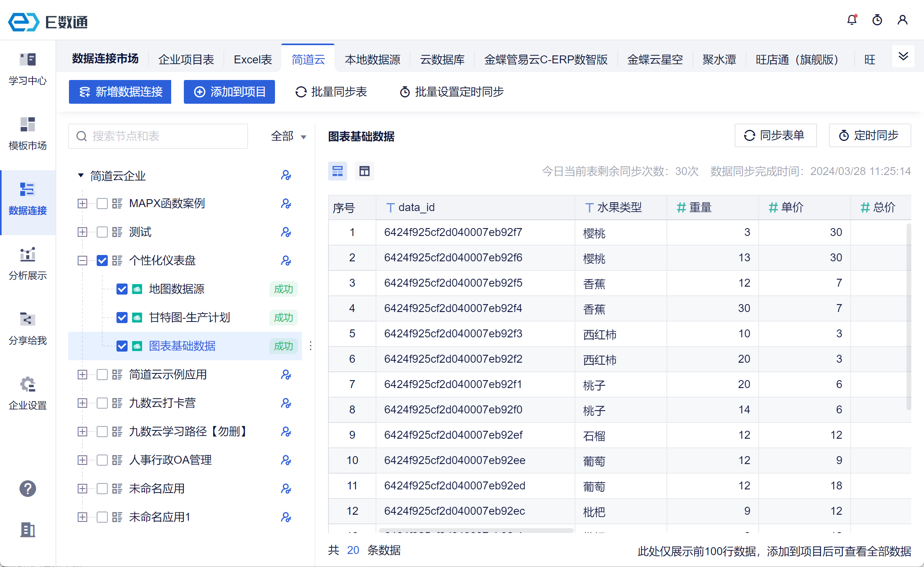Go to 模板市场 sidebar icon
The height and width of the screenshot is (567, 924).
[28, 134]
